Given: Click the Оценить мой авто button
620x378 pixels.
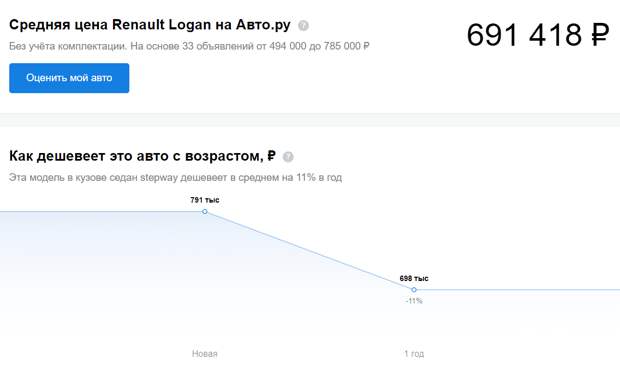Looking at the screenshot, I should (69, 78).
